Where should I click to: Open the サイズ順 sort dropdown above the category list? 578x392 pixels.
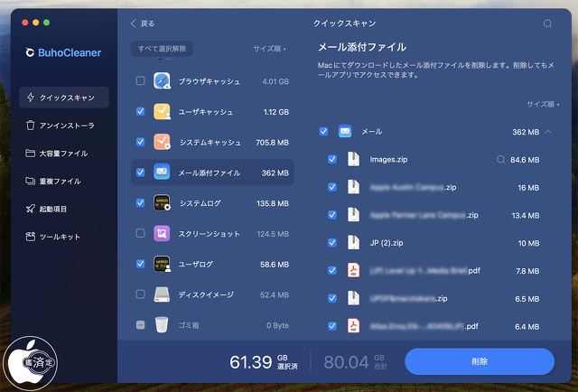269,49
